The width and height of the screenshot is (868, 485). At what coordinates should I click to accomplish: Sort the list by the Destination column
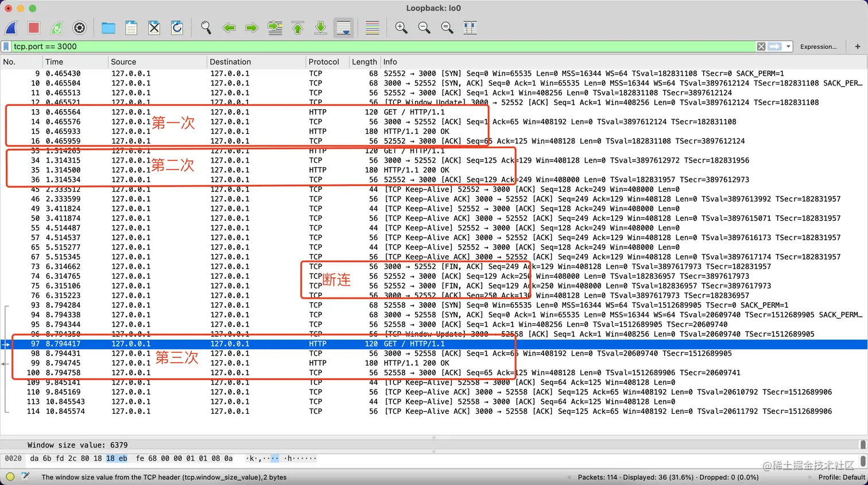click(256, 61)
